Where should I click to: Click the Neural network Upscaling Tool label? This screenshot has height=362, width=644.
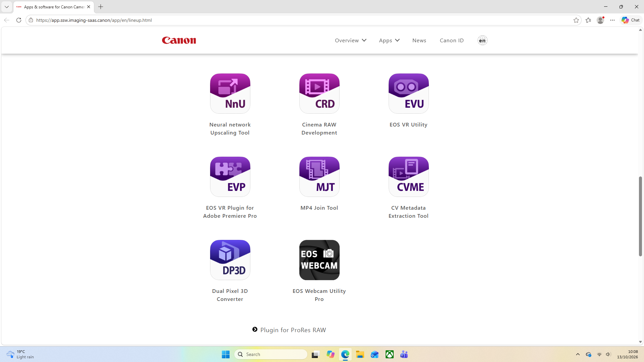(x=230, y=128)
